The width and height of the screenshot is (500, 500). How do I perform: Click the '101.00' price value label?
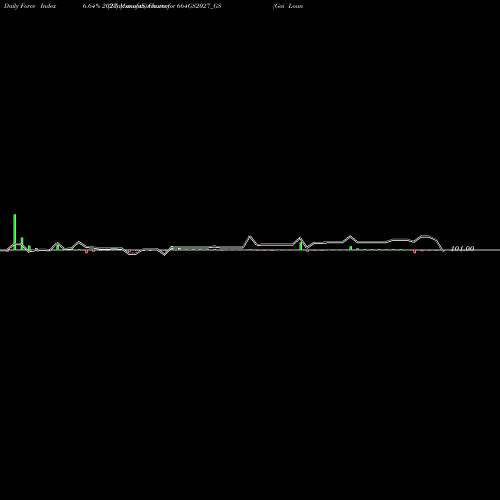(x=462, y=249)
